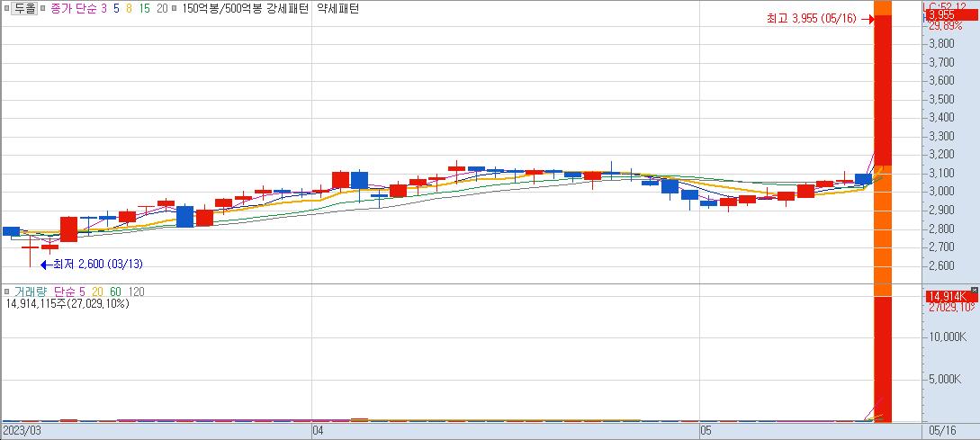Select the 3-period moving average value
980x440 pixels.
coord(103,10)
